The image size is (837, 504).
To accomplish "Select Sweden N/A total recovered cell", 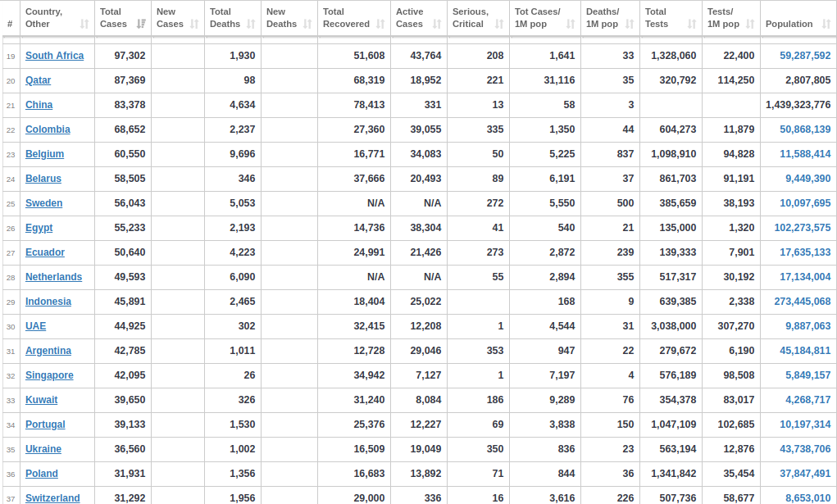I will pyautogui.click(x=354, y=203).
